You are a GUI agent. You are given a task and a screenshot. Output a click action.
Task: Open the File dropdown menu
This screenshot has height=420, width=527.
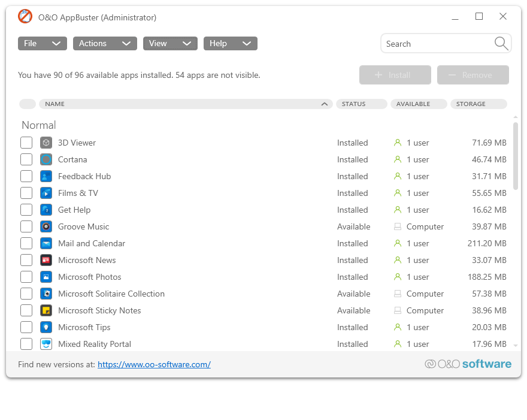tap(42, 43)
